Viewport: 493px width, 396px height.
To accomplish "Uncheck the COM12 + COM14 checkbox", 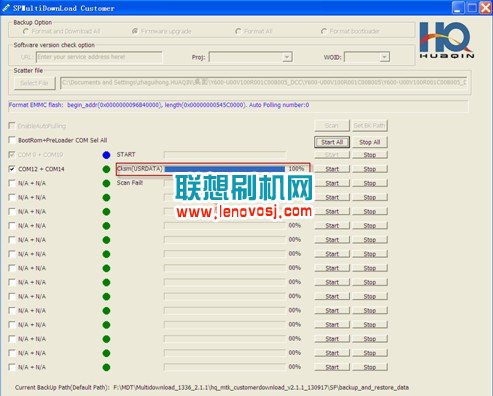I will click(12, 169).
